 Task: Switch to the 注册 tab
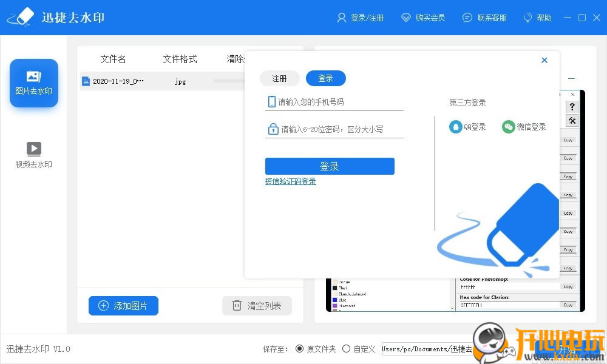[x=279, y=78]
